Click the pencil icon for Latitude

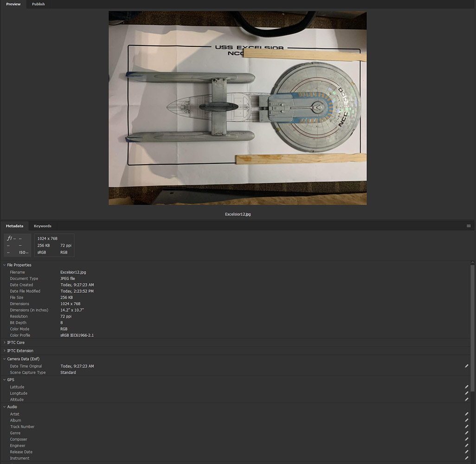[467, 387]
